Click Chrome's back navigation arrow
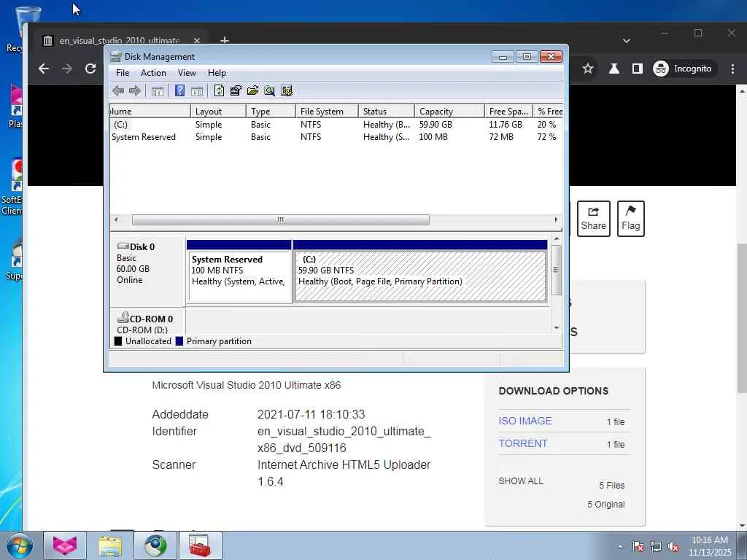Viewport: 747px width, 560px height. pos(44,69)
